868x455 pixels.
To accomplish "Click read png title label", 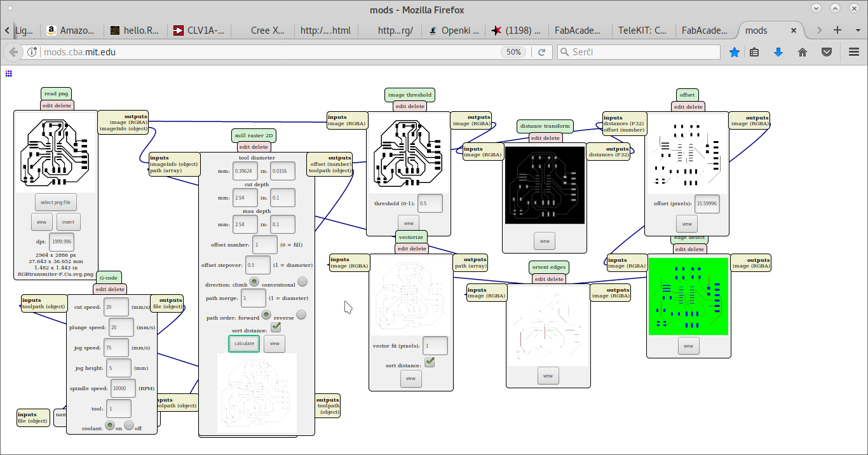I will coord(56,93).
